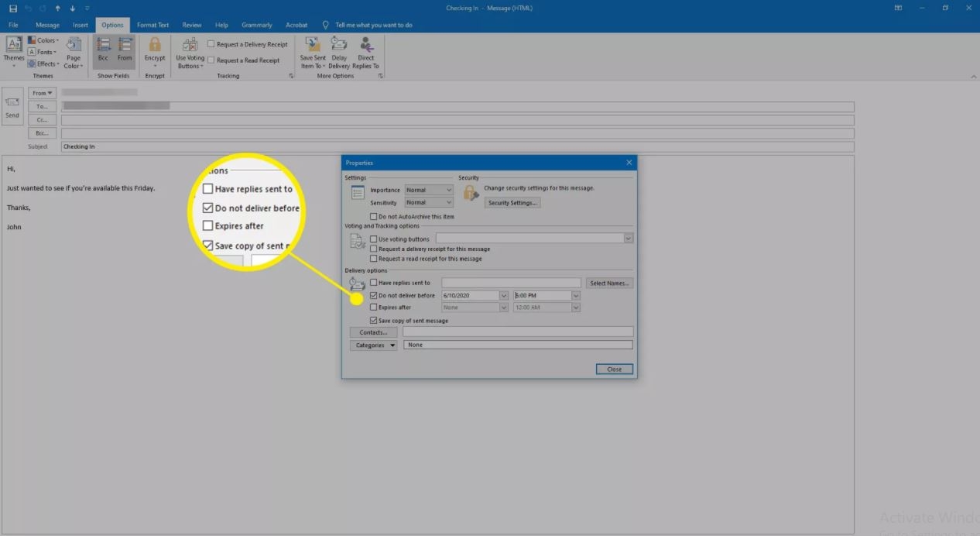This screenshot has width=980, height=536.
Task: Click the Have replies sent to text field
Action: pos(511,283)
